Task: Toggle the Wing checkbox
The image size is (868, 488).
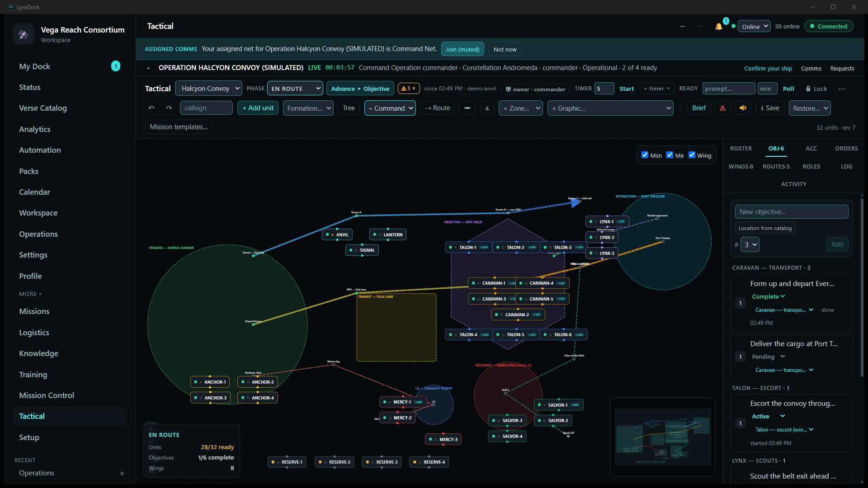Action: tap(692, 155)
